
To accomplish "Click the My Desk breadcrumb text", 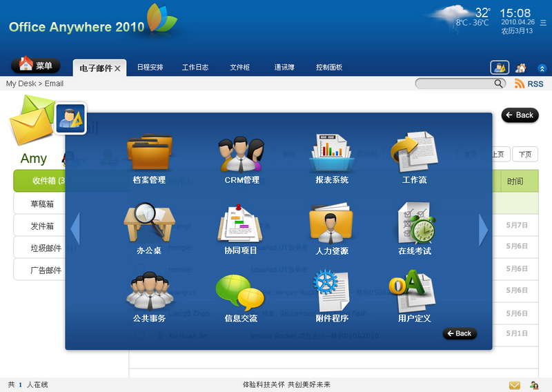I will [21, 84].
